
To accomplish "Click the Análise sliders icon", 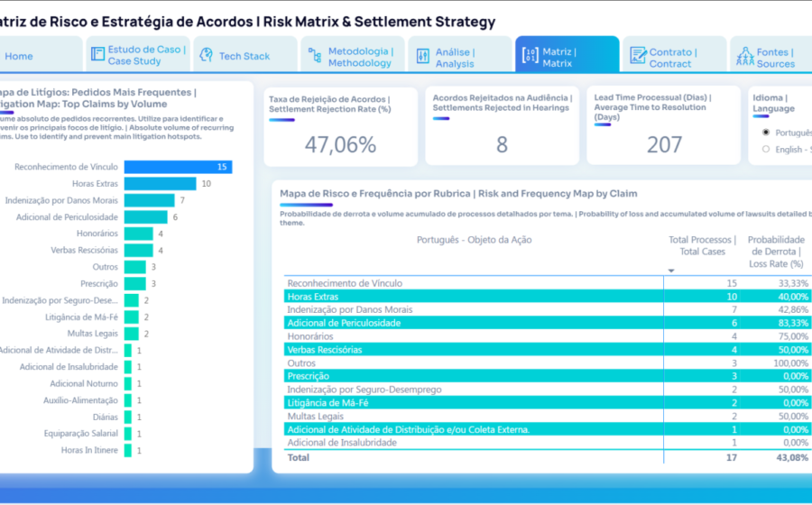I will [422, 56].
